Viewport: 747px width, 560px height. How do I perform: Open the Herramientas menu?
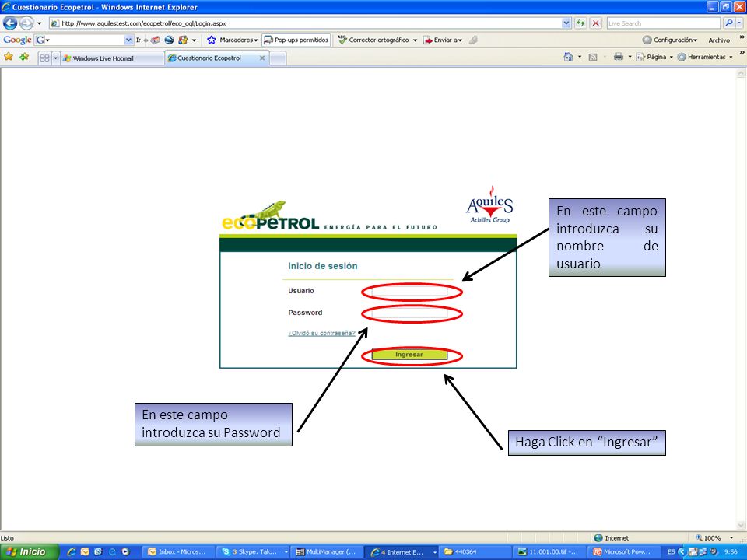(705, 57)
